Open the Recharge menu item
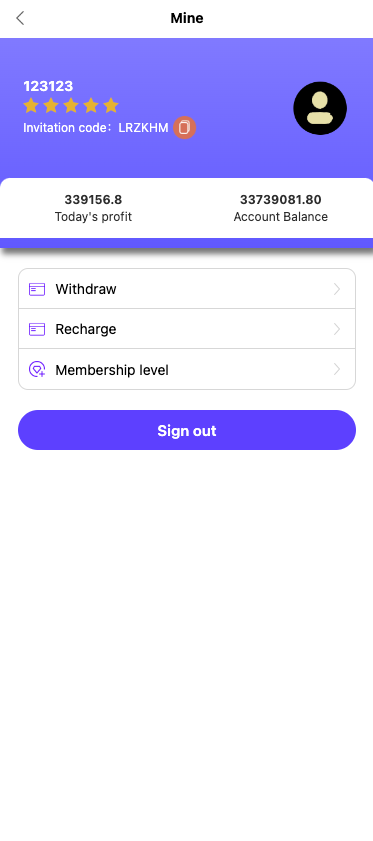The height and width of the screenshot is (841, 373). click(x=187, y=329)
